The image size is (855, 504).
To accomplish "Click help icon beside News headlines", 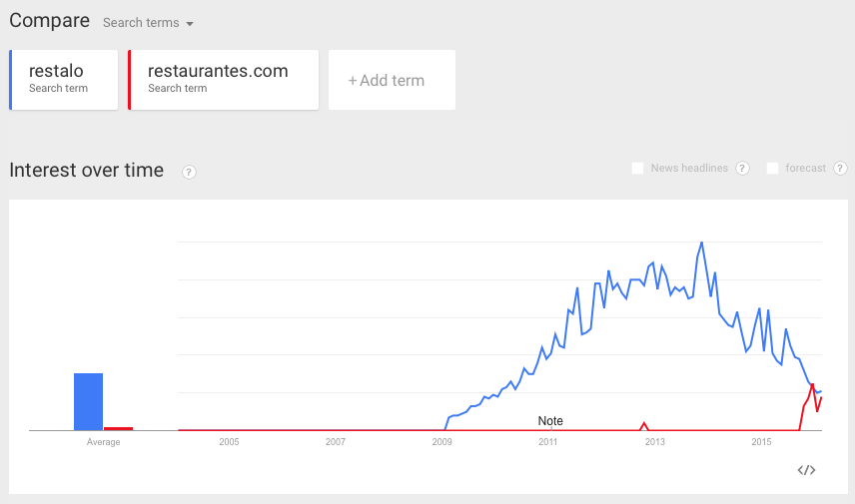I will tap(742, 169).
